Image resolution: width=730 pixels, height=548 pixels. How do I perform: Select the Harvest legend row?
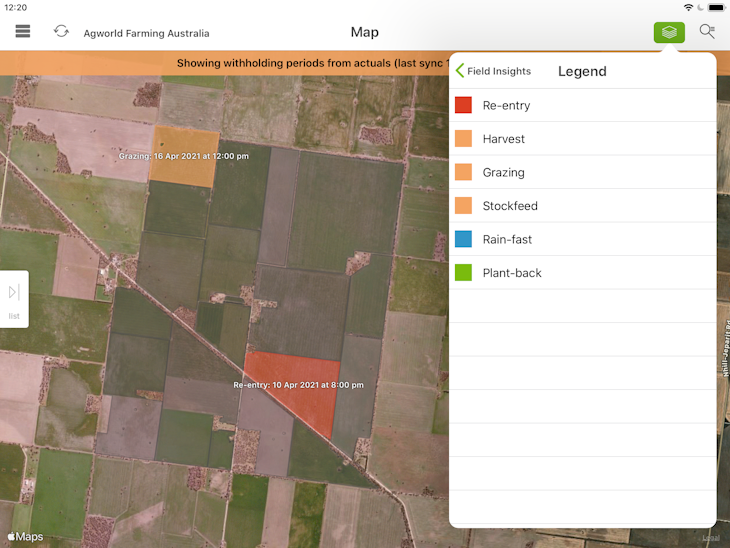tap(582, 139)
